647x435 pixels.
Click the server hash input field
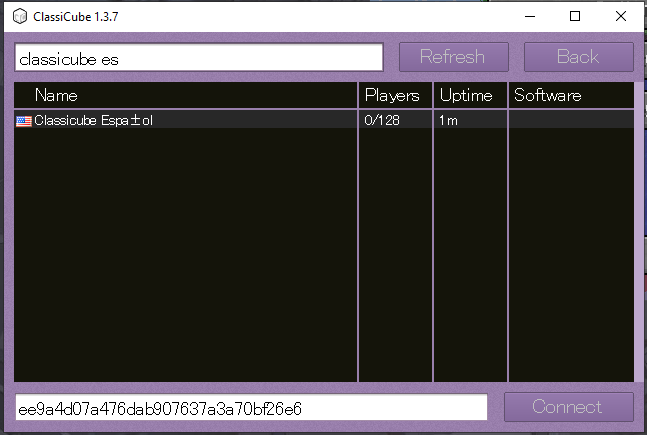tap(251, 407)
